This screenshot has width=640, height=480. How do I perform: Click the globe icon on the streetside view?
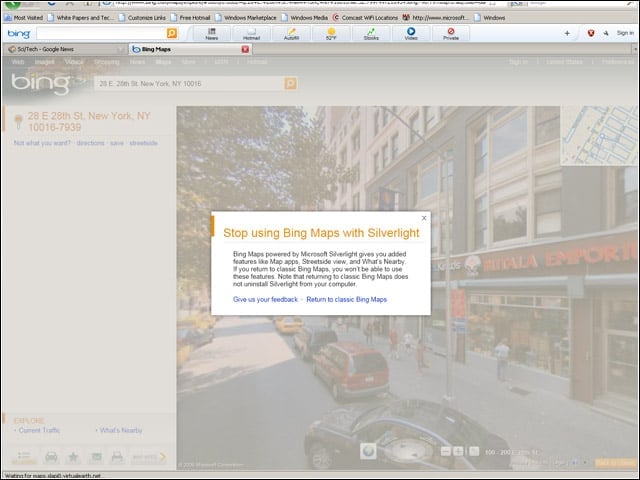tap(368, 451)
